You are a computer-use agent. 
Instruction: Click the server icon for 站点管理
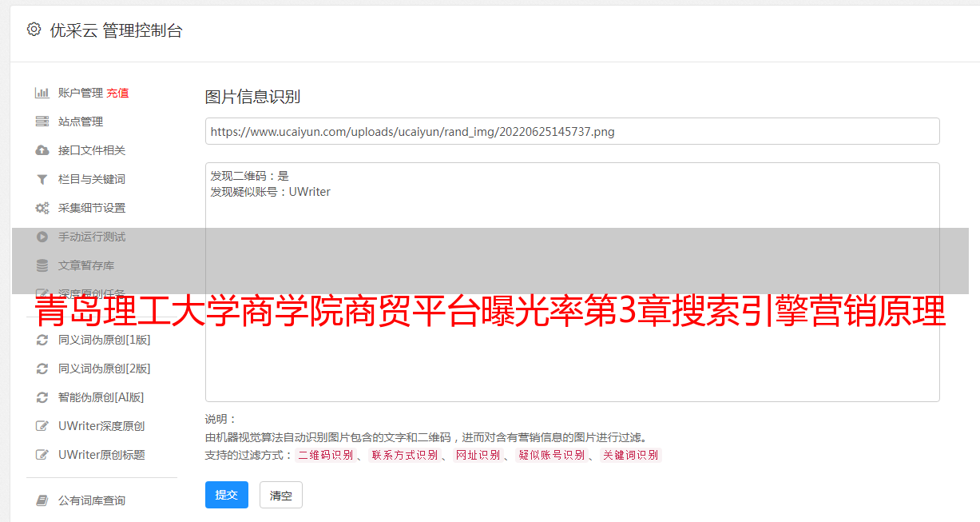[x=42, y=122]
